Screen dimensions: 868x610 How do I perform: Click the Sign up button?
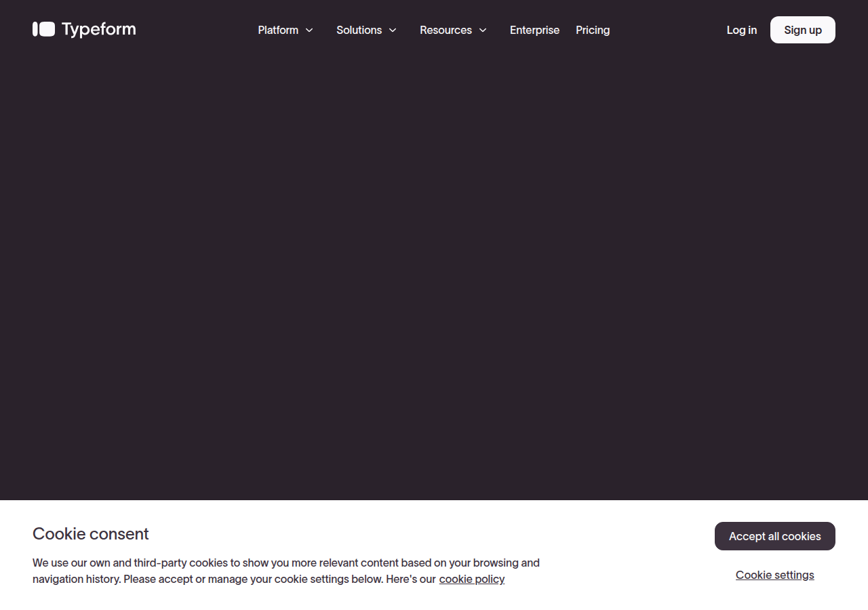point(803,30)
